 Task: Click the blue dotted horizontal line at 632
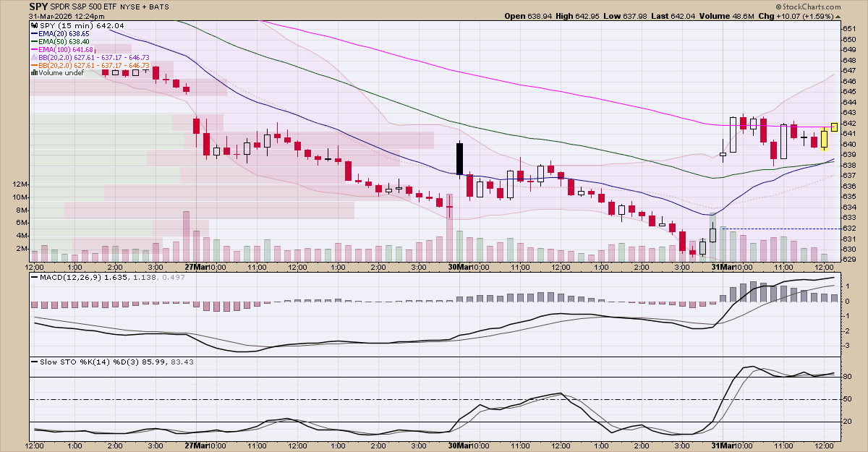[779, 229]
